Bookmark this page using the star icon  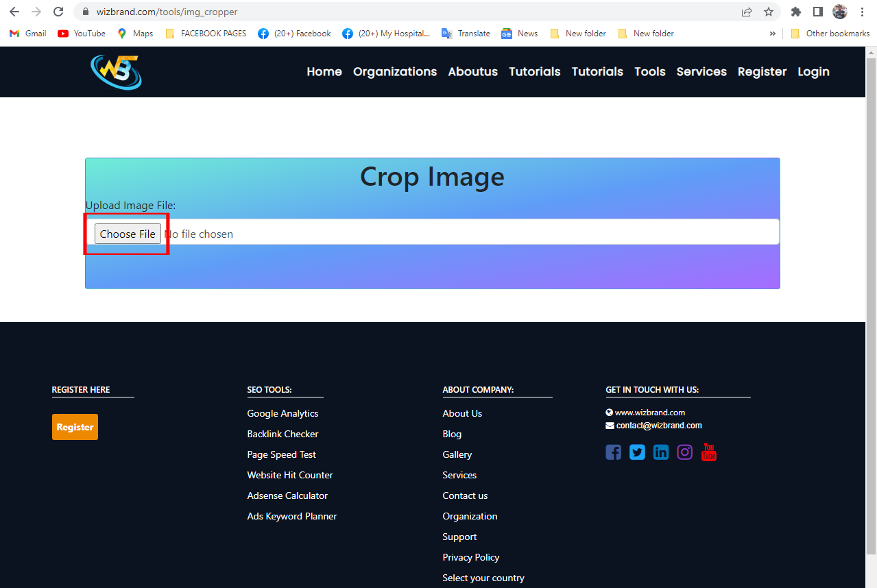[x=768, y=12]
